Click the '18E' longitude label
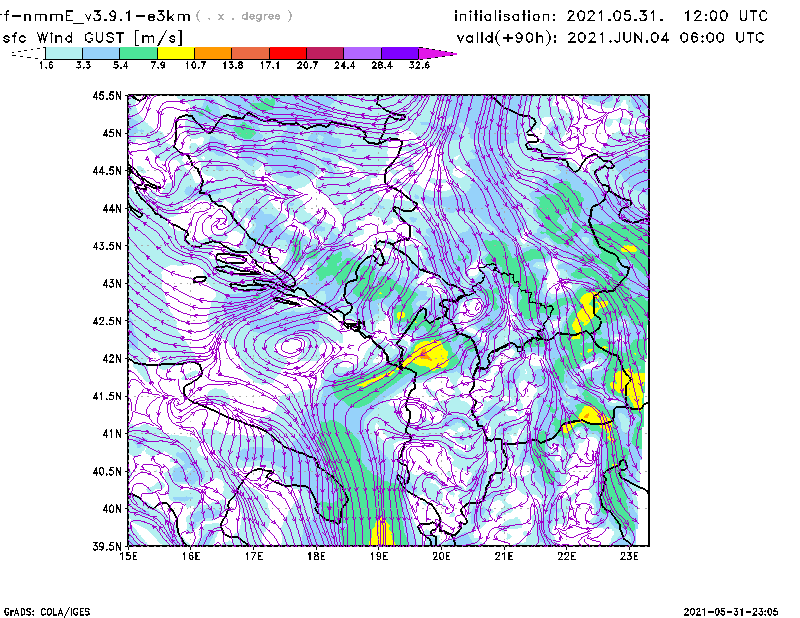This screenshot has width=800, height=618. (x=316, y=556)
